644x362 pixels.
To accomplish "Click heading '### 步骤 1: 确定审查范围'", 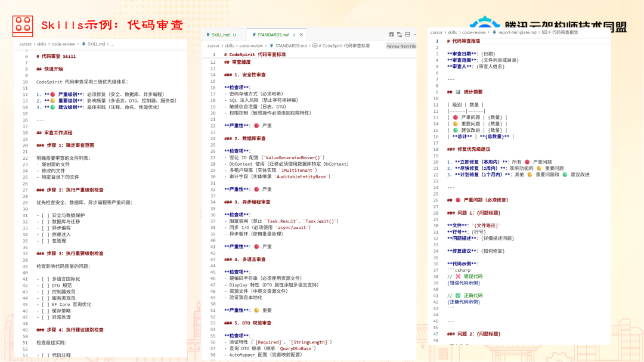I will tap(66, 146).
